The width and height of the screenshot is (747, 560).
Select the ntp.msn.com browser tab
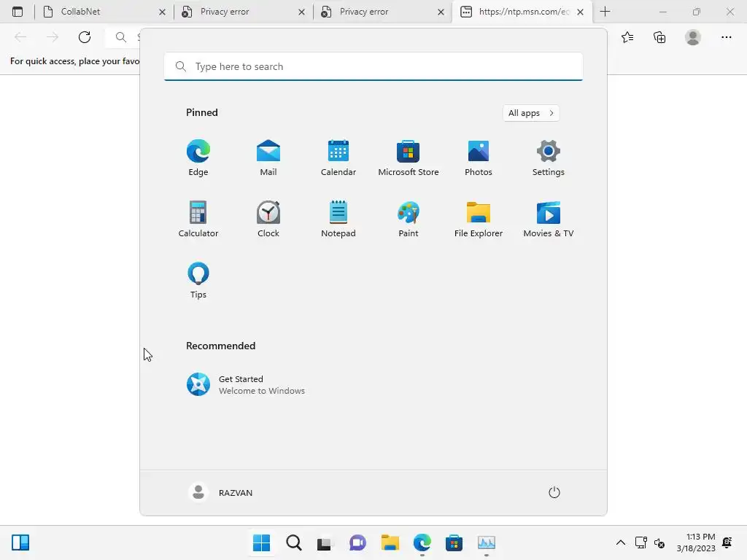(x=522, y=12)
